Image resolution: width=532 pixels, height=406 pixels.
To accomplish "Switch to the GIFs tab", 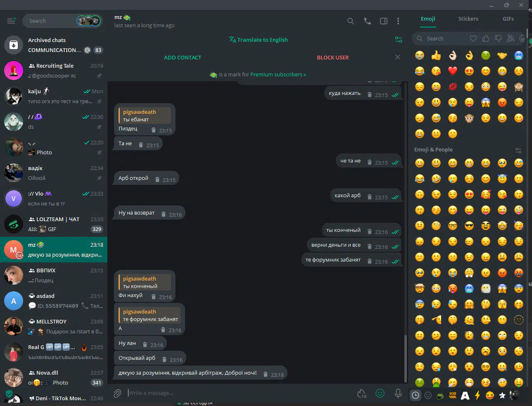I will [x=508, y=19].
